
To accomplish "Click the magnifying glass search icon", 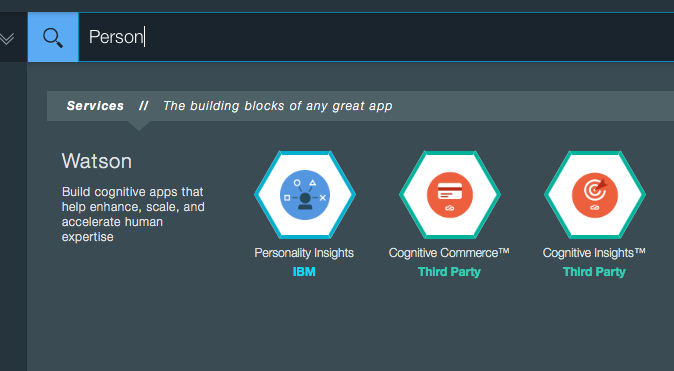I will pos(53,37).
